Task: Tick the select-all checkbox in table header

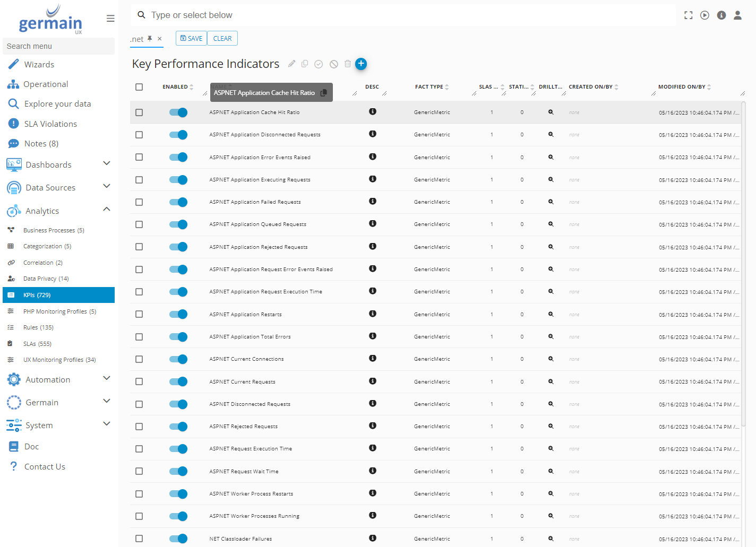Action: 139,87
